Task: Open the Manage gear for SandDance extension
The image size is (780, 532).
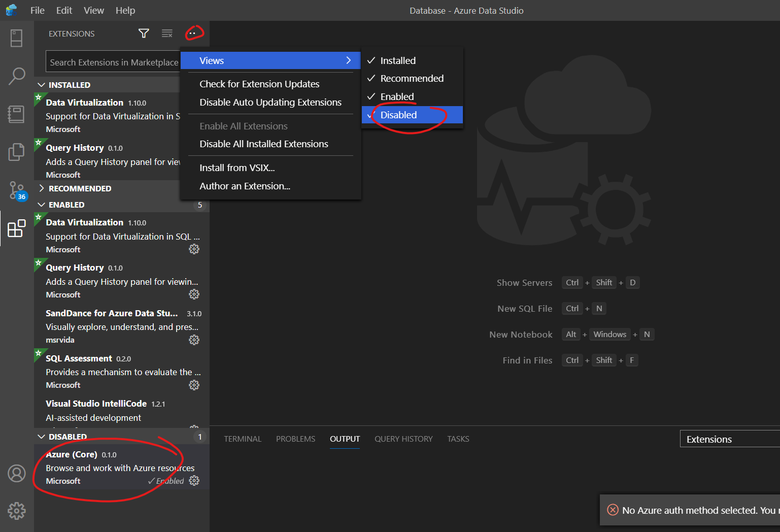Action: [194, 340]
